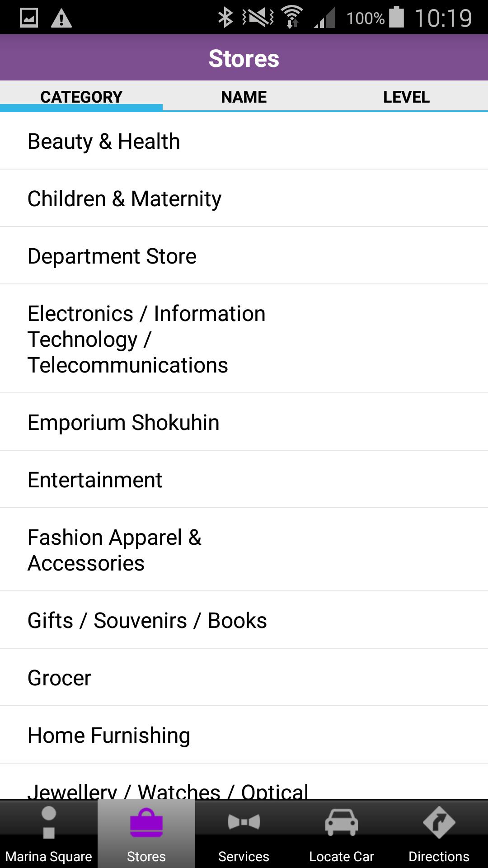Tap the Bluetooth status icon
The width and height of the screenshot is (488, 868).
pyautogui.click(x=225, y=18)
